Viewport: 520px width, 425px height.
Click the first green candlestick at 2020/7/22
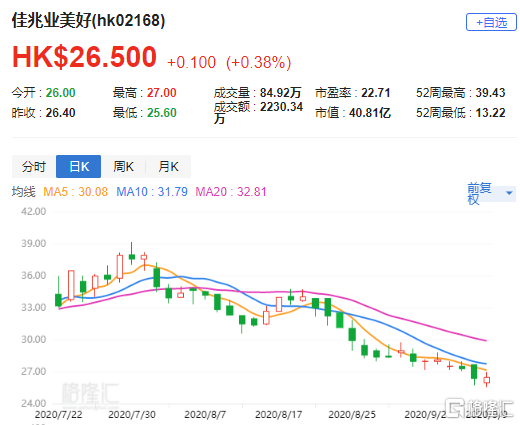pos(58,300)
